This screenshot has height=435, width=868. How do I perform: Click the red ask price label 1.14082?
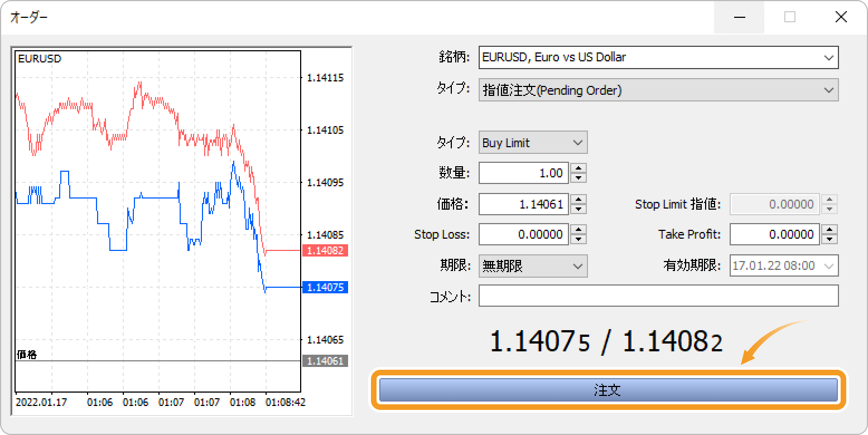pyautogui.click(x=325, y=250)
